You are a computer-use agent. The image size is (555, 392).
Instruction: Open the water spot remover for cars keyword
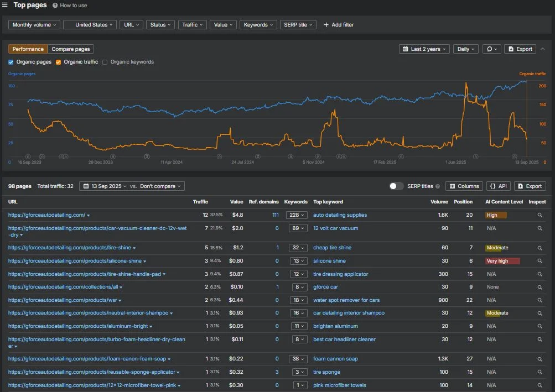[x=346, y=300]
